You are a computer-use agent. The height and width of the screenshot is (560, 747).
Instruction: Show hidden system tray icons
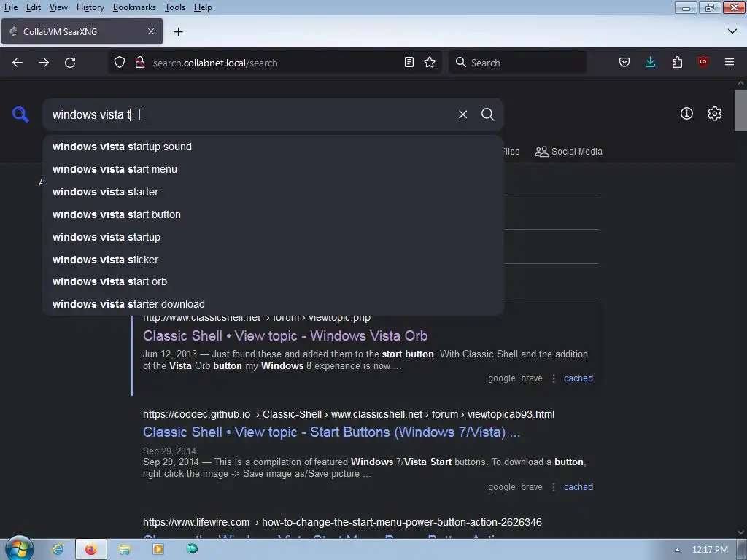[x=677, y=550]
